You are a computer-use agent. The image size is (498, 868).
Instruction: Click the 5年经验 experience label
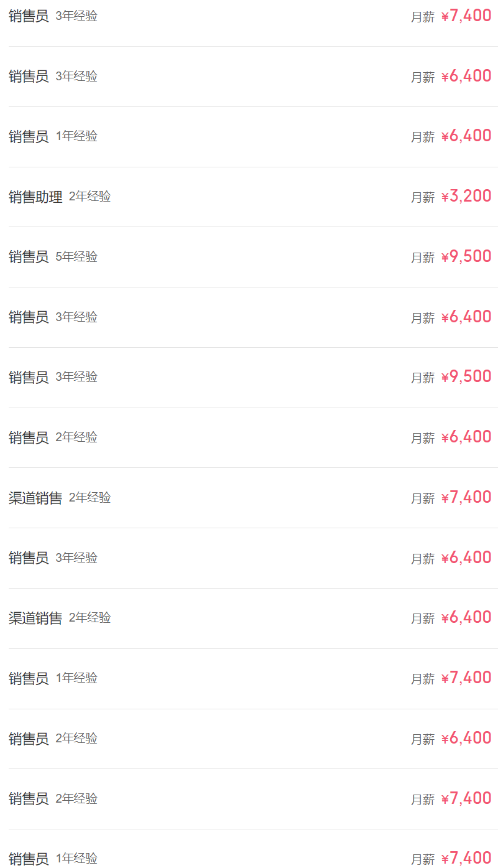pos(76,256)
